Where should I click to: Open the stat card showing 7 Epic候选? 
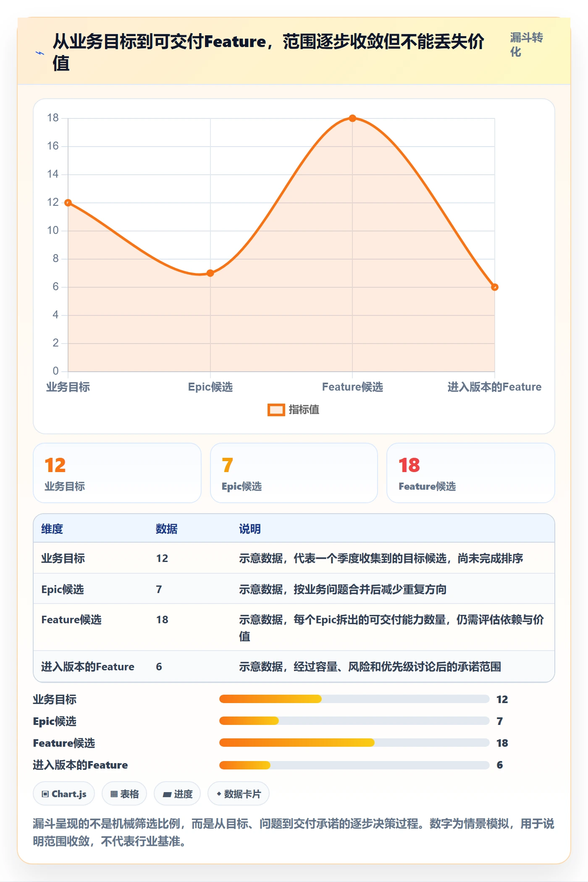coord(294,473)
